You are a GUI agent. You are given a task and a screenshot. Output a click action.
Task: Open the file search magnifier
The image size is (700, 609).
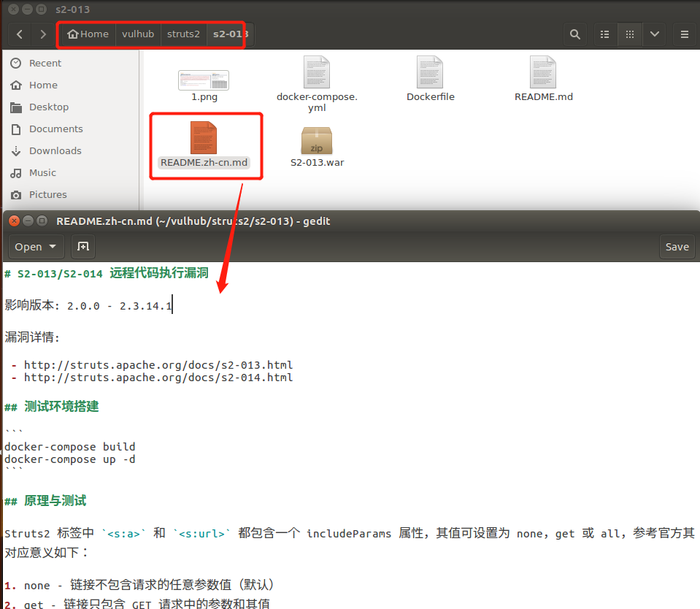(x=575, y=34)
